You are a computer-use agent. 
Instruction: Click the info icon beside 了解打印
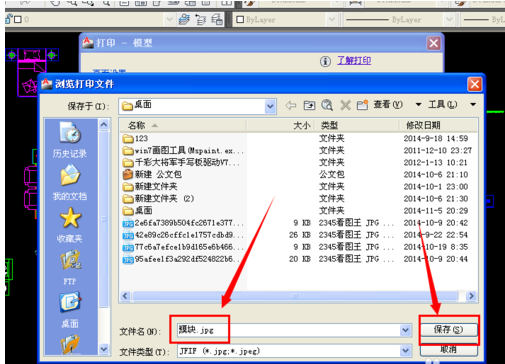(325, 61)
